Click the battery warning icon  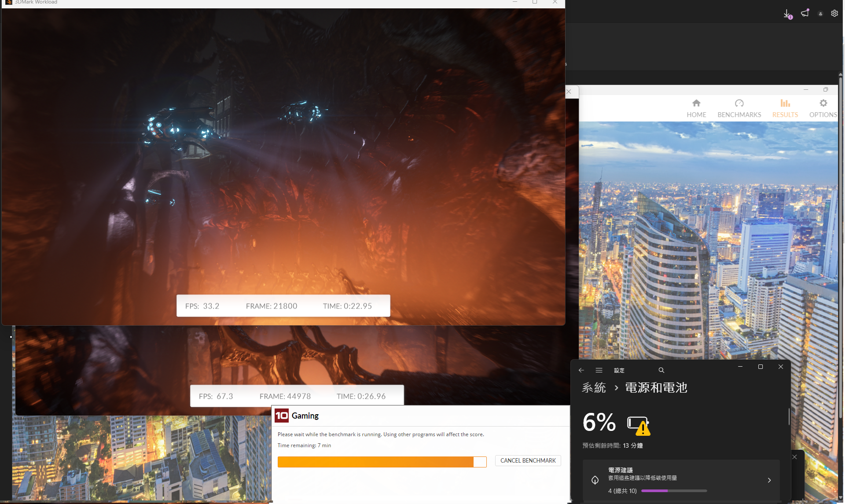(x=638, y=425)
